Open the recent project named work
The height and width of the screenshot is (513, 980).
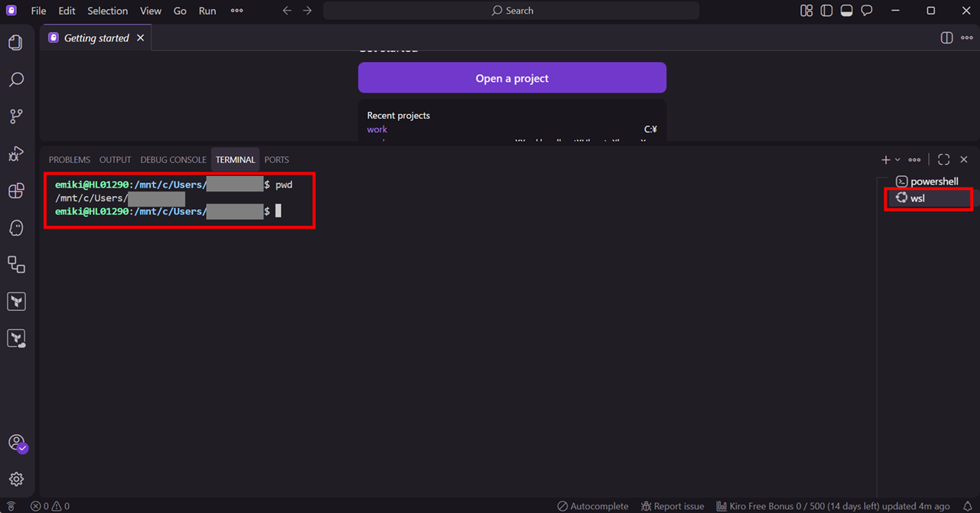click(x=377, y=129)
